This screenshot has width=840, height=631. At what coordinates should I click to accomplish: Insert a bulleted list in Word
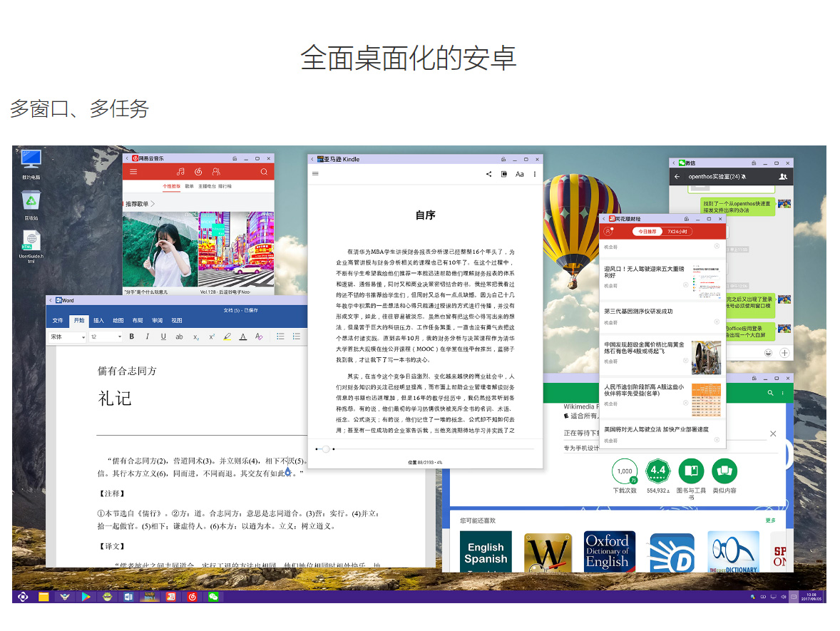tap(280, 337)
